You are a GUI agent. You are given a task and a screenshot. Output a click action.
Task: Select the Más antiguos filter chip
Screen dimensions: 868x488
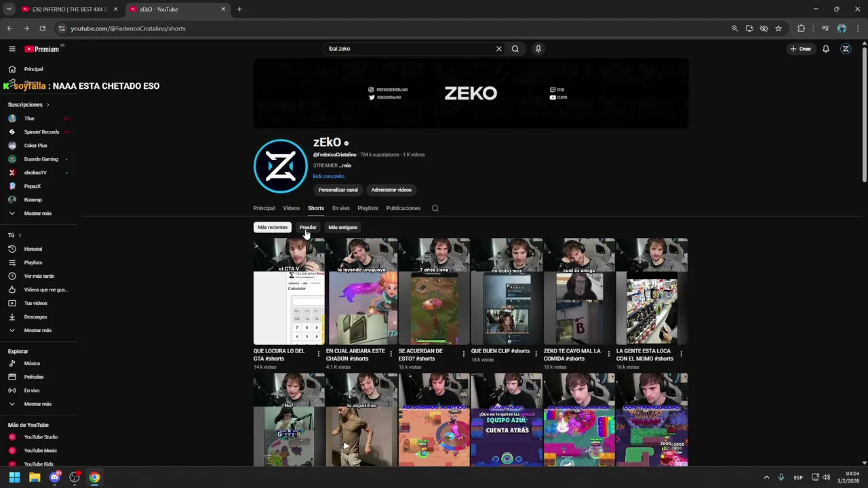coord(342,227)
